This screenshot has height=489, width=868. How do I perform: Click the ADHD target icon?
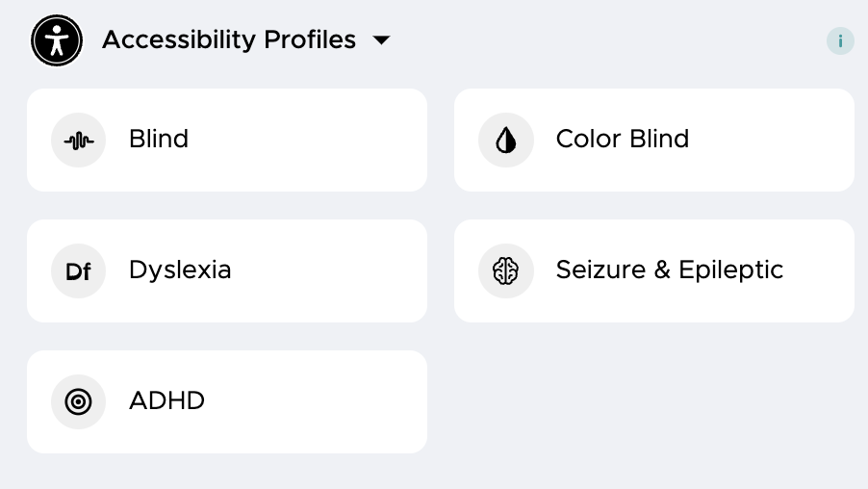tap(79, 402)
